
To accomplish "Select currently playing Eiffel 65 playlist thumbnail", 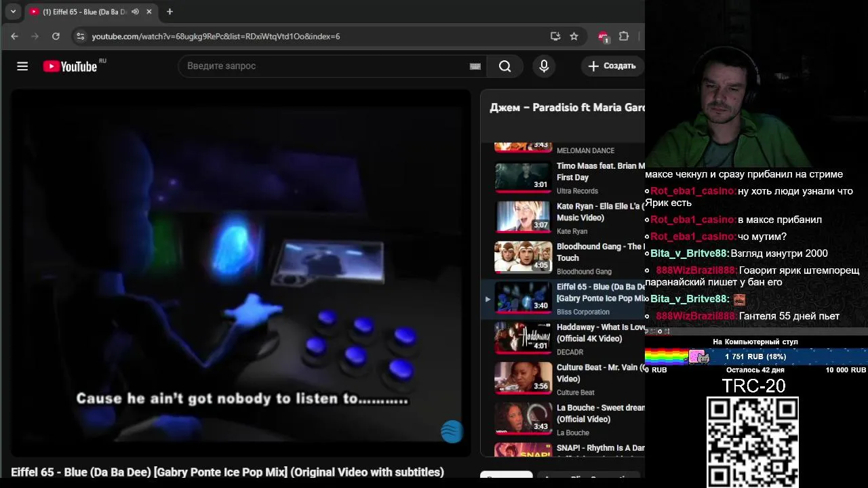I will (x=523, y=298).
